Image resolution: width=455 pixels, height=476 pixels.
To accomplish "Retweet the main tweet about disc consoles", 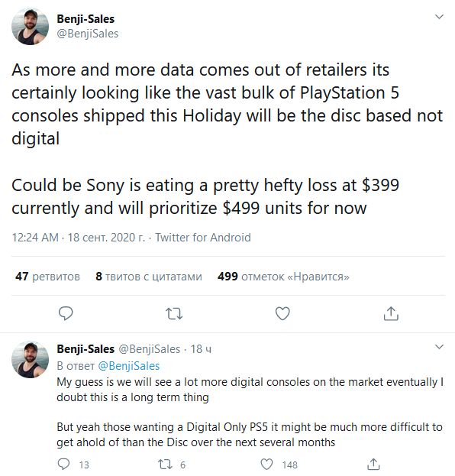I will click(174, 314).
